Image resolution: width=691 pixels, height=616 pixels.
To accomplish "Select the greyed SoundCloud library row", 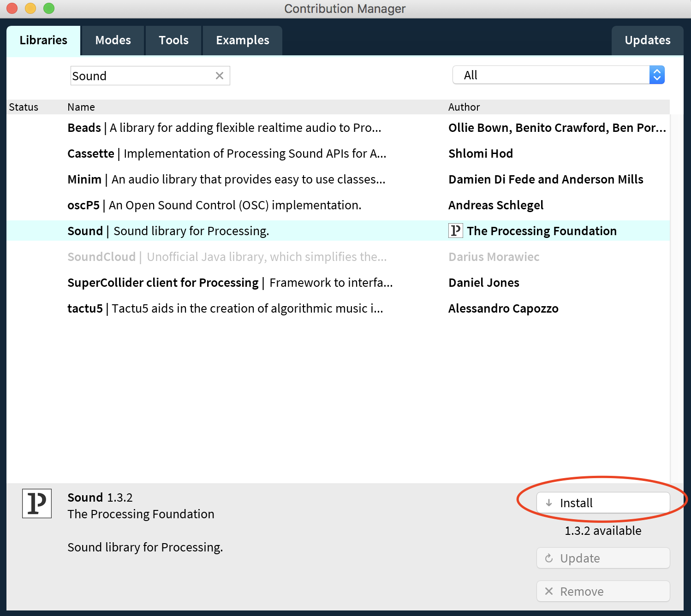I will [x=338, y=257].
